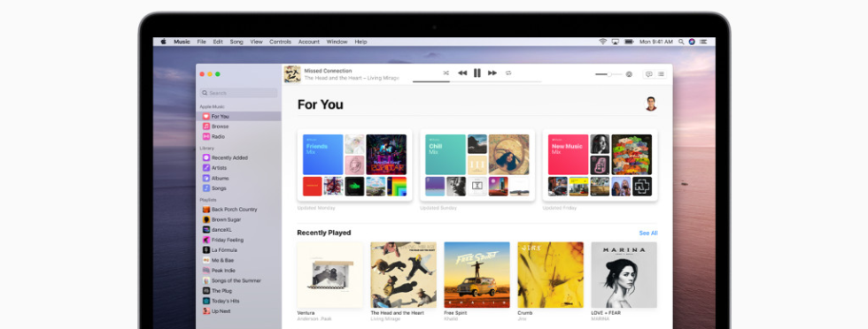Open the File menu

pyautogui.click(x=202, y=42)
